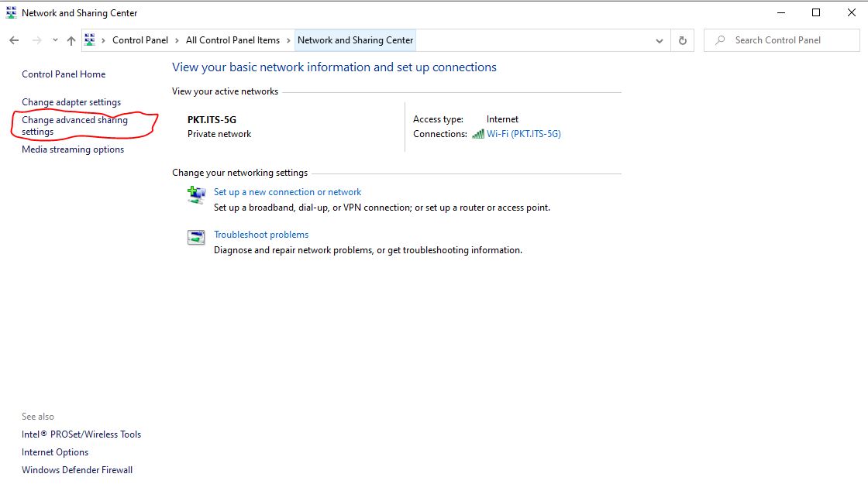Expand the chevron after Control Panel breadcrumb
The height and width of the screenshot is (491, 868).
coord(177,40)
